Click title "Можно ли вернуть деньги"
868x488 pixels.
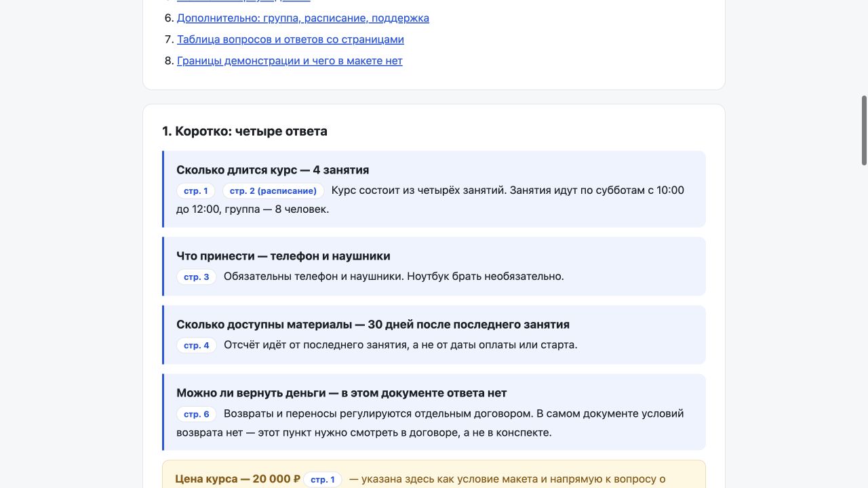click(250, 393)
